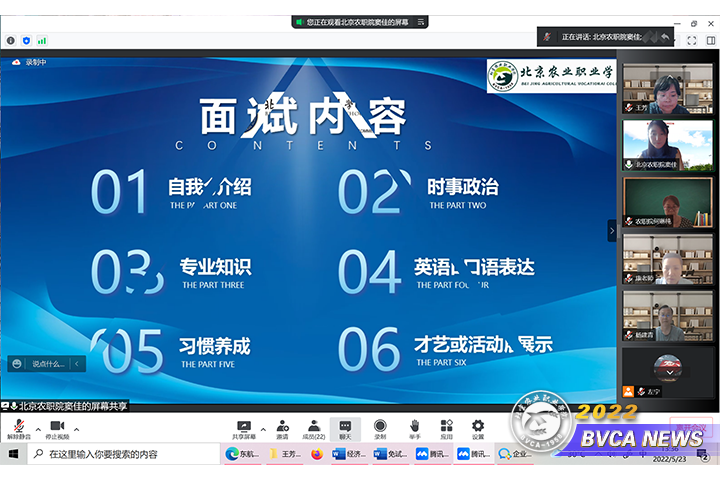Unmute microphone with 解除静音 button
This screenshot has width=720, height=480.
[18, 428]
